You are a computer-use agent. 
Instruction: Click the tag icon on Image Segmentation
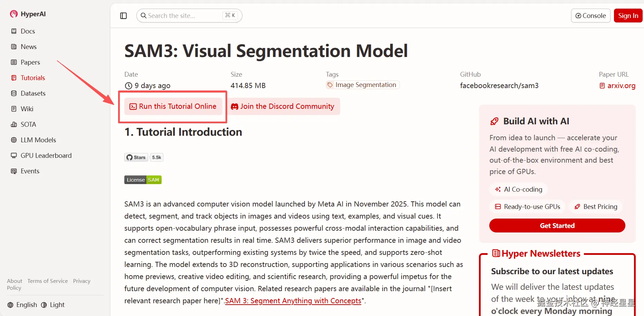(330, 85)
